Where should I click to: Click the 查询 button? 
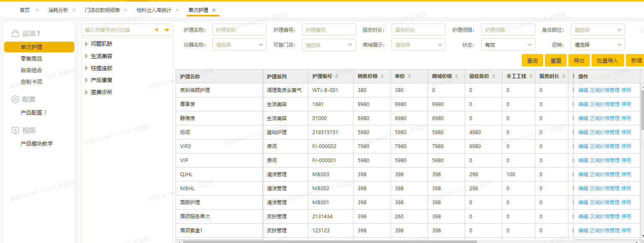click(532, 60)
